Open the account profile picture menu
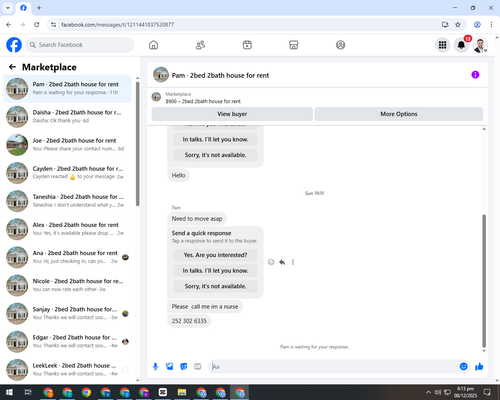500x400 pixels. [x=480, y=45]
